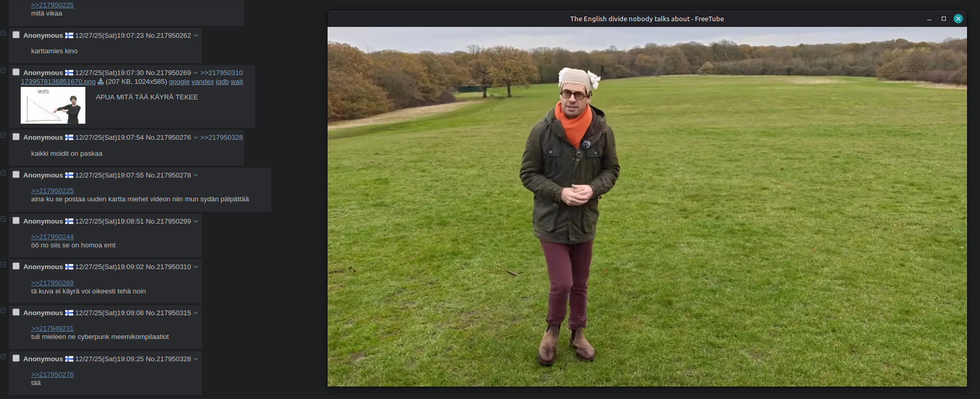Hide post No.217950276 with its minus button
The height and width of the screenshot is (399, 980).
coord(3,135)
